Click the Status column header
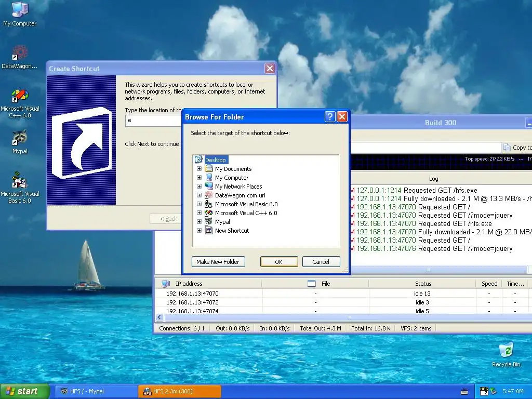The height and width of the screenshot is (399, 532). 423,284
